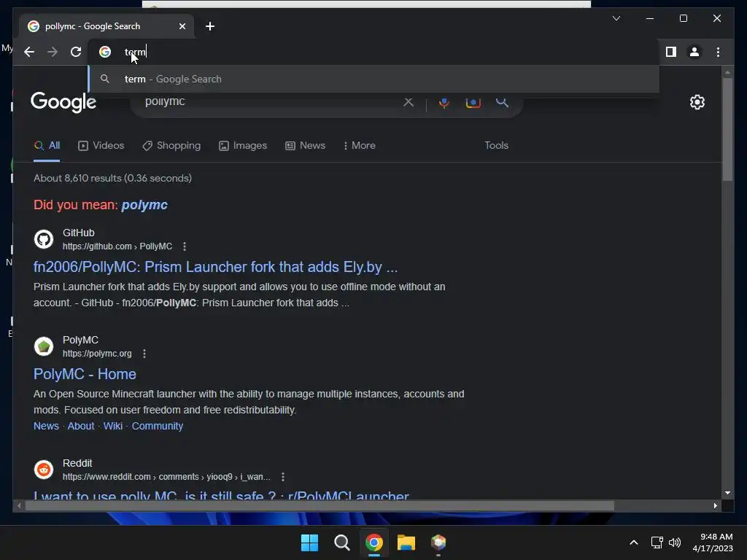Screen dimensions: 747x560
Task: Reload the current page
Action: coord(76,52)
